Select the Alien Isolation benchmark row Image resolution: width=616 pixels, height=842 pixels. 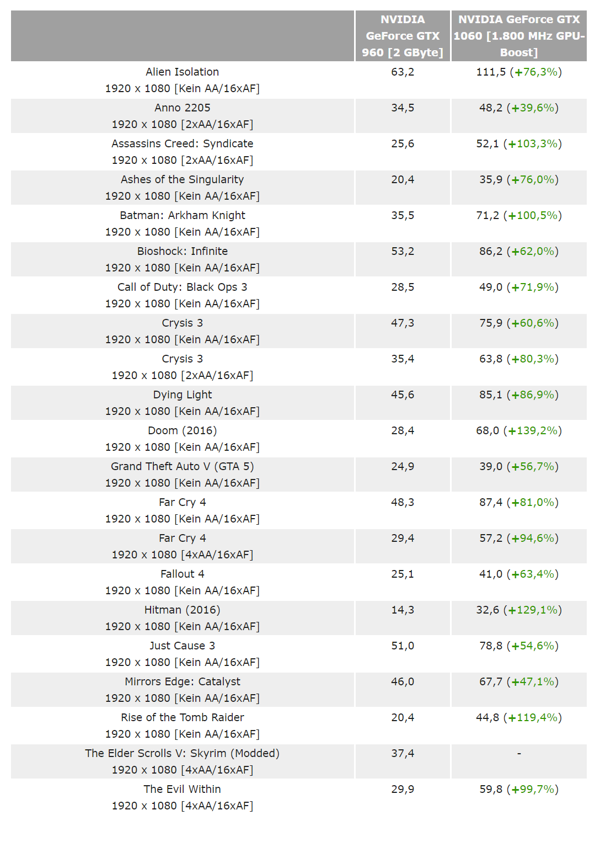pos(299,80)
